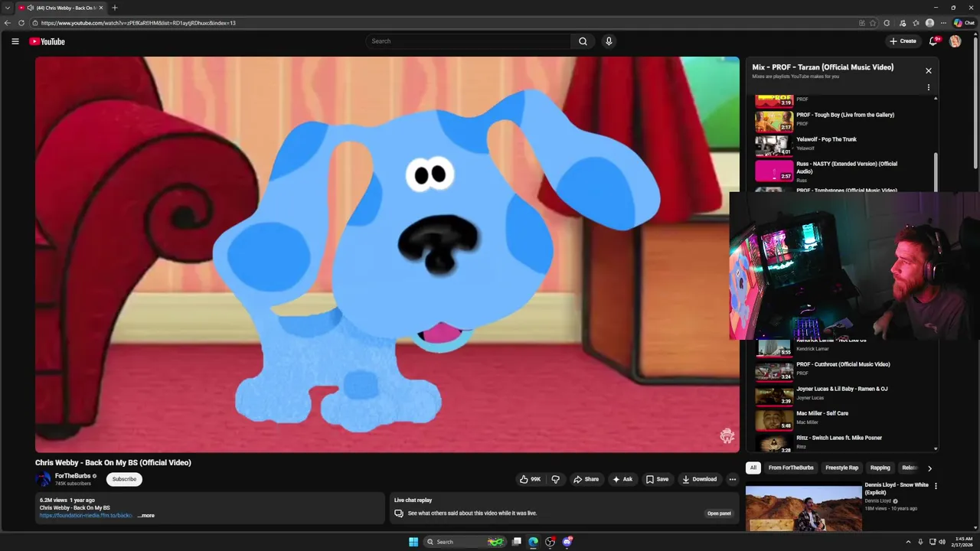Focus the YouTube search input field
This screenshot has height=551, width=980.
click(469, 41)
